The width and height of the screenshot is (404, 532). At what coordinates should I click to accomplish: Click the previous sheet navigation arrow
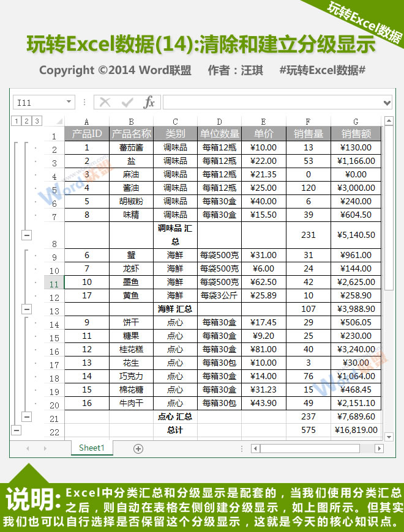click(x=28, y=448)
